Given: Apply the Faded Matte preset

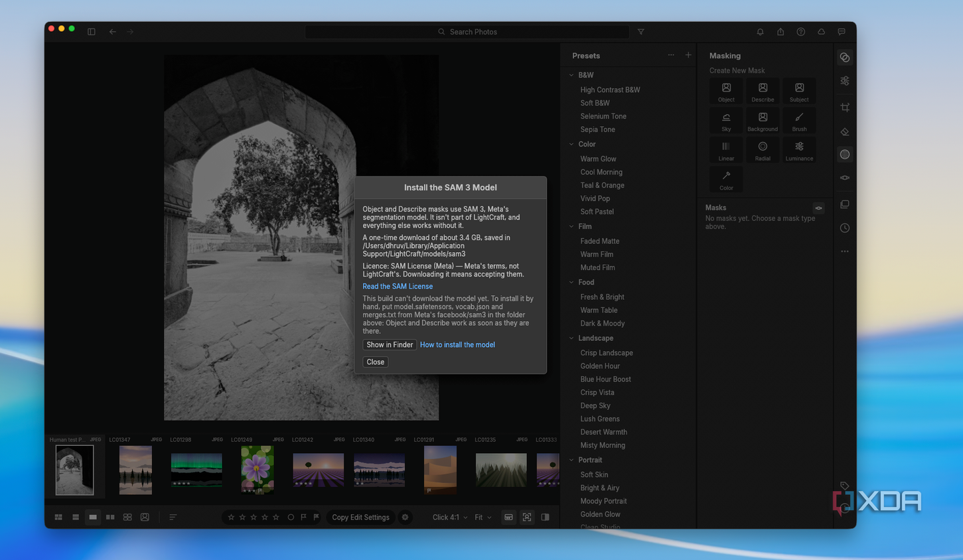Looking at the screenshot, I should click(599, 241).
